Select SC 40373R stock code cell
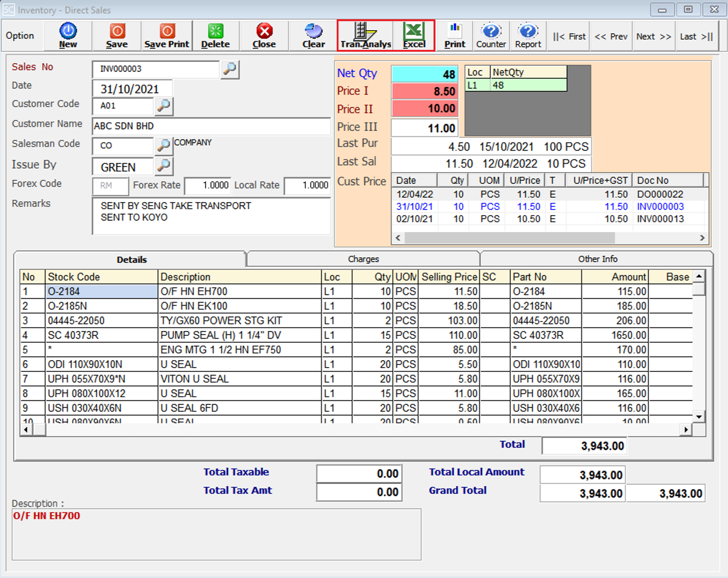 click(x=102, y=335)
